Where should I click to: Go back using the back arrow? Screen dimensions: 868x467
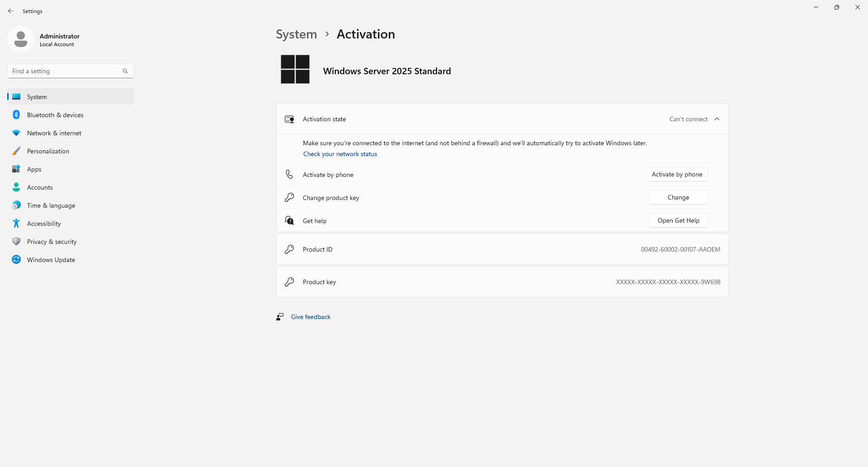pyautogui.click(x=11, y=11)
